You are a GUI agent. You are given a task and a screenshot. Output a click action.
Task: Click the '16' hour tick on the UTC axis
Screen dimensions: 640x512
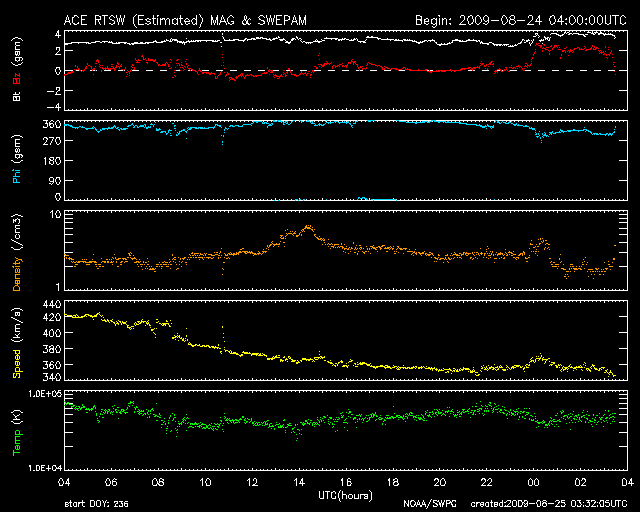pyautogui.click(x=346, y=483)
